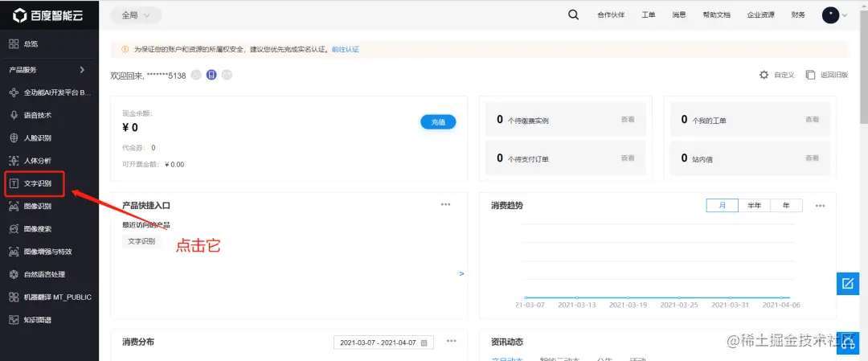Select the 人体分析 sidebar icon
This screenshot has height=361, width=868.
14,161
